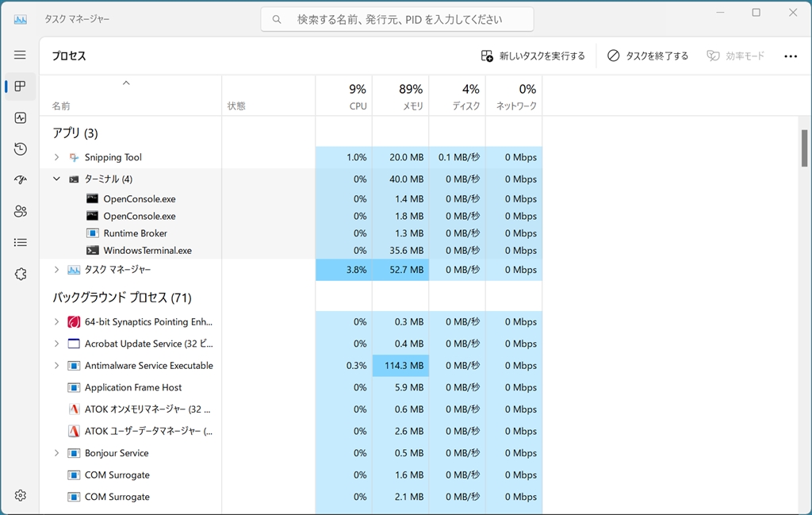Click the ATOK オンメモリマネージャー icon

tap(74, 409)
